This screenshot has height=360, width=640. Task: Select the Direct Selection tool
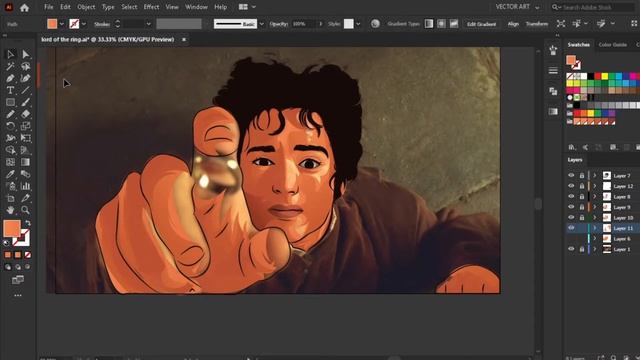pos(25,54)
